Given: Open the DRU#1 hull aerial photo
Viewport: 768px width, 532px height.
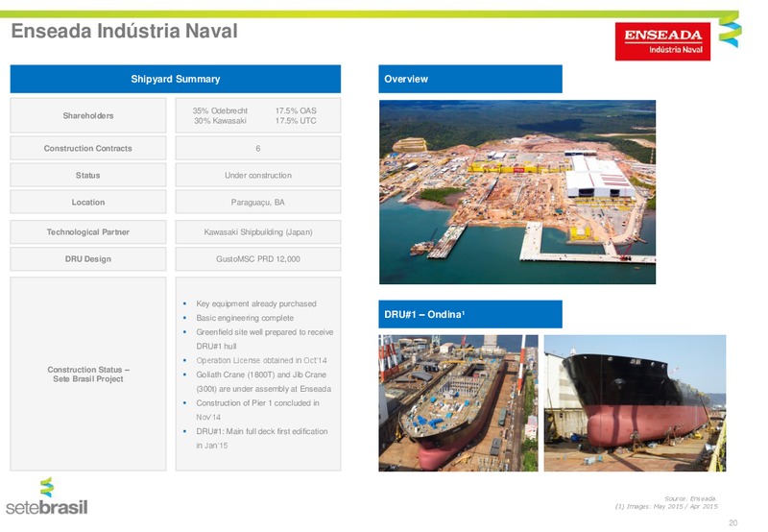Looking at the screenshot, I should point(458,403).
